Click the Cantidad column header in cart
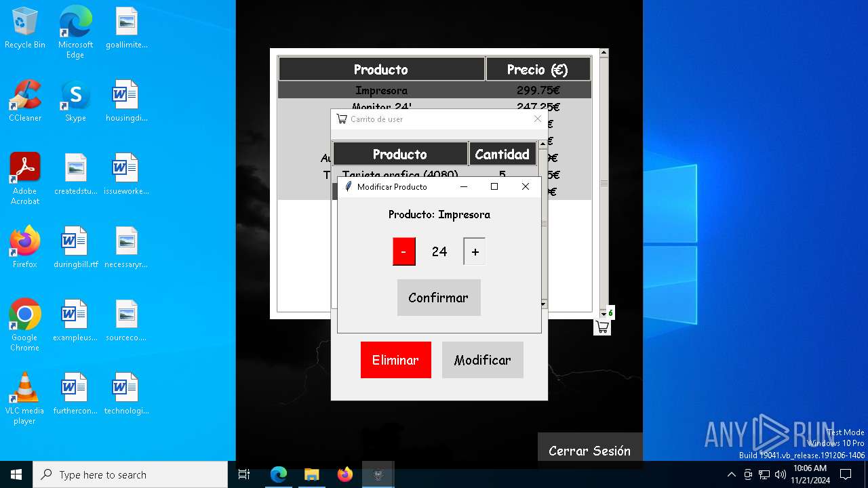 point(502,154)
